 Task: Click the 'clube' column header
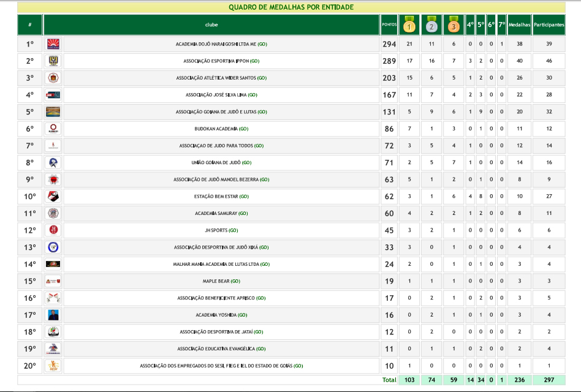pos(211,25)
